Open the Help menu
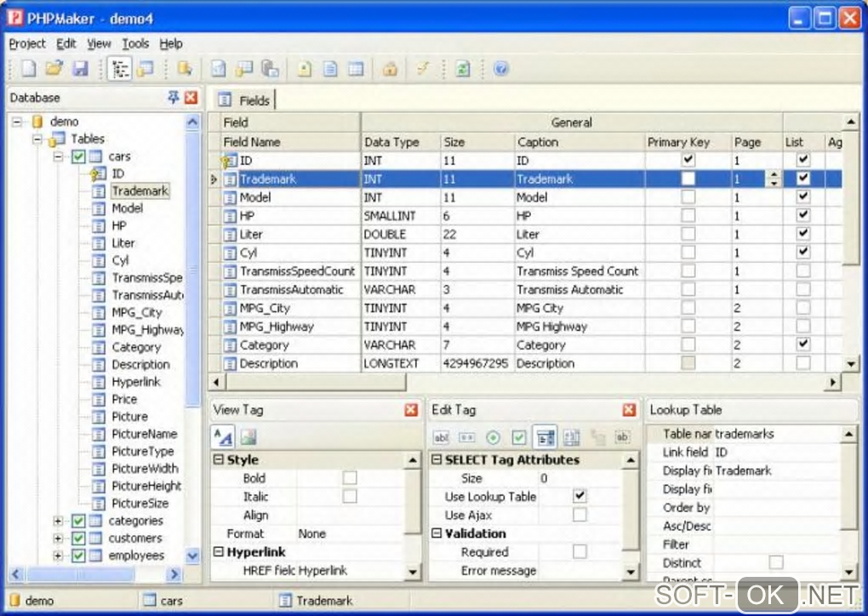The height and width of the screenshot is (616, 868). pos(171,43)
